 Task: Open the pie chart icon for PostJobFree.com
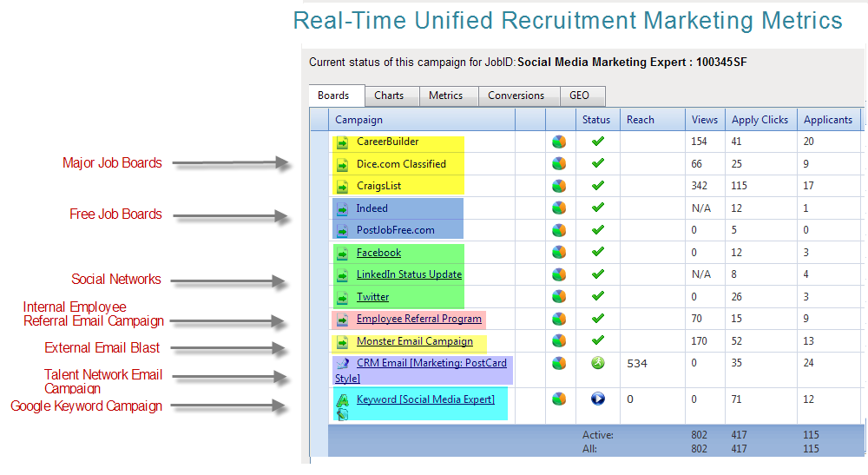[x=559, y=230]
